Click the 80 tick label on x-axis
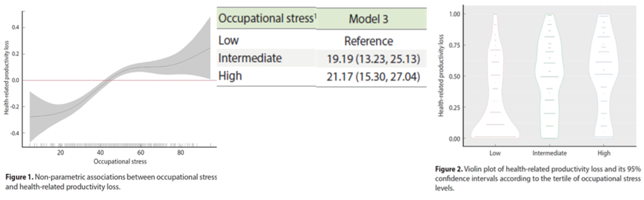 tap(180, 153)
